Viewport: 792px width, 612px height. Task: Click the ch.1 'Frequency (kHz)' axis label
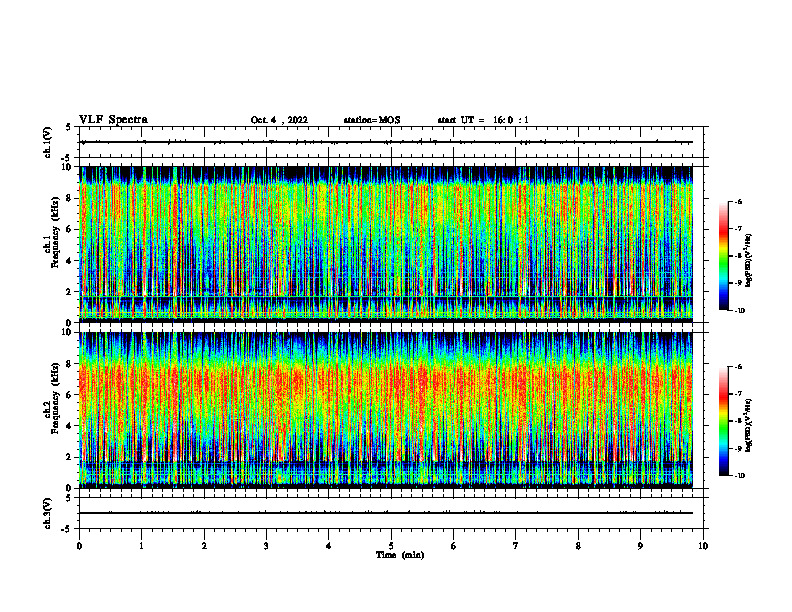(56, 232)
